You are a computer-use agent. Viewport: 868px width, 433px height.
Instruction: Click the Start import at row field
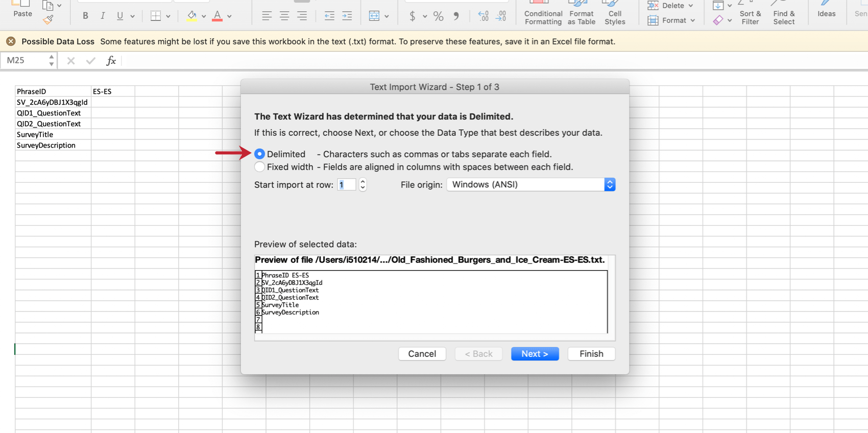click(346, 184)
